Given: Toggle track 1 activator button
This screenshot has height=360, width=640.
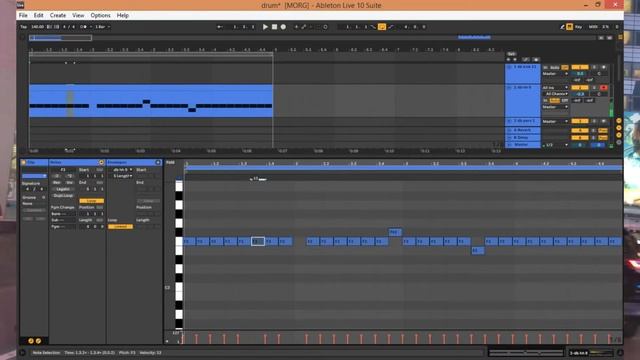Looking at the screenshot, I should click(x=580, y=67).
